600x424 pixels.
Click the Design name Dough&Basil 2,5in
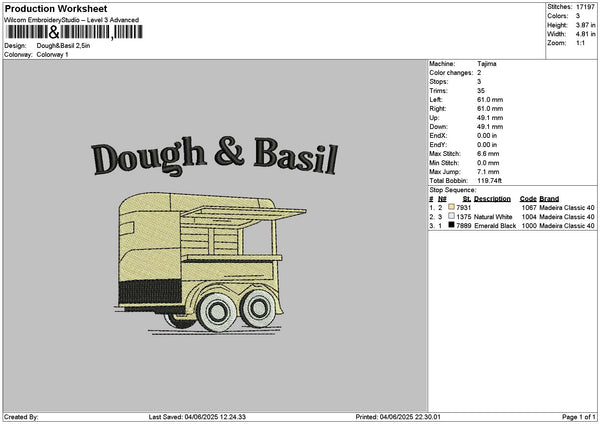(x=68, y=46)
